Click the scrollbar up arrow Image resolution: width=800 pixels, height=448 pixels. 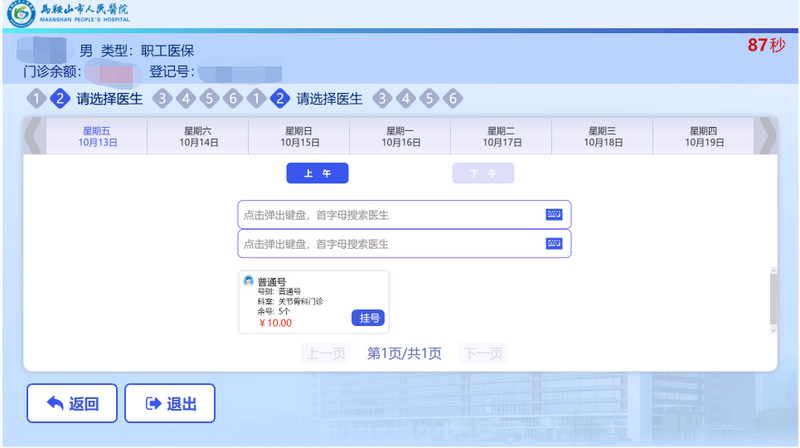pos(773,270)
